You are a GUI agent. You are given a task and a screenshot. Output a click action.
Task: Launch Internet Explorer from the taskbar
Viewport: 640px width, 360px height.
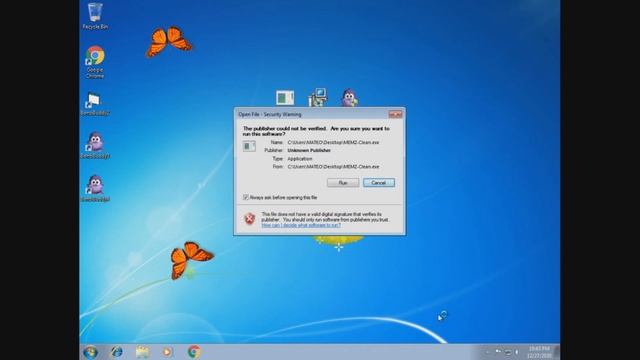tap(117, 352)
